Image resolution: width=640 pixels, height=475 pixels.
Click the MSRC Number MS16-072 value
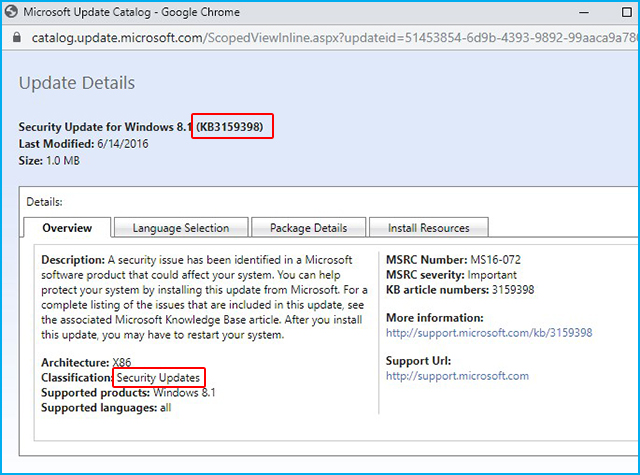point(496,260)
